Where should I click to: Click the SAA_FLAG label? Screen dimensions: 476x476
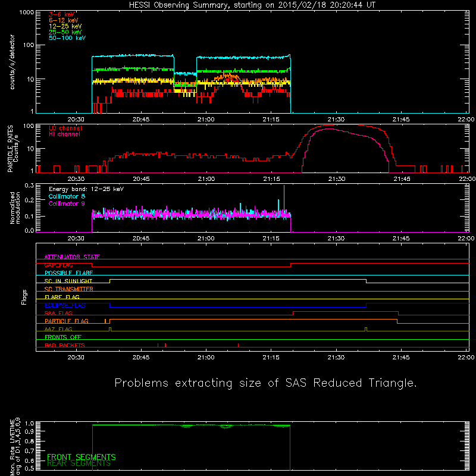pyautogui.click(x=58, y=313)
